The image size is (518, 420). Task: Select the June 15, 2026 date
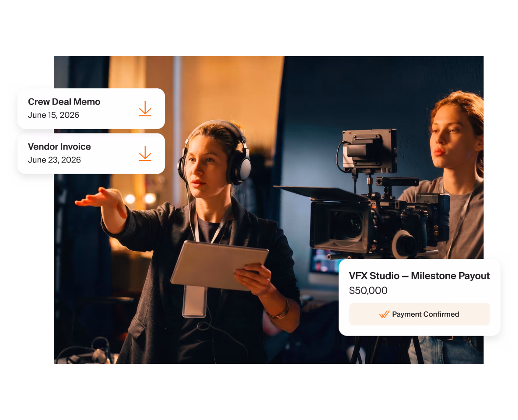coord(53,115)
